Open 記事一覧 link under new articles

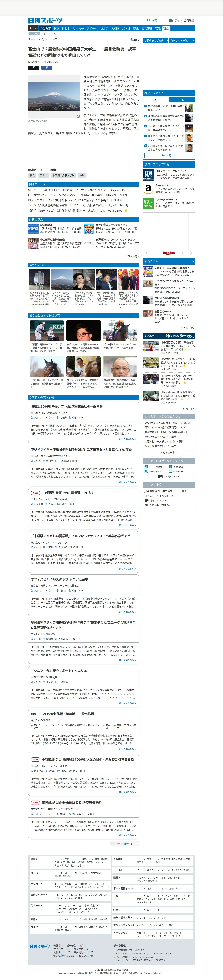pyautogui.click(x=188, y=409)
